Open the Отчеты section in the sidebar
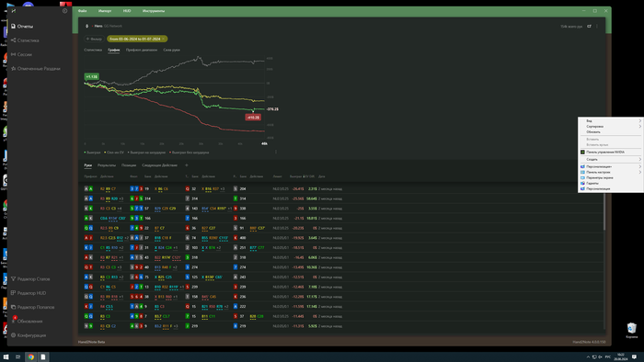644x362 pixels. [22, 27]
